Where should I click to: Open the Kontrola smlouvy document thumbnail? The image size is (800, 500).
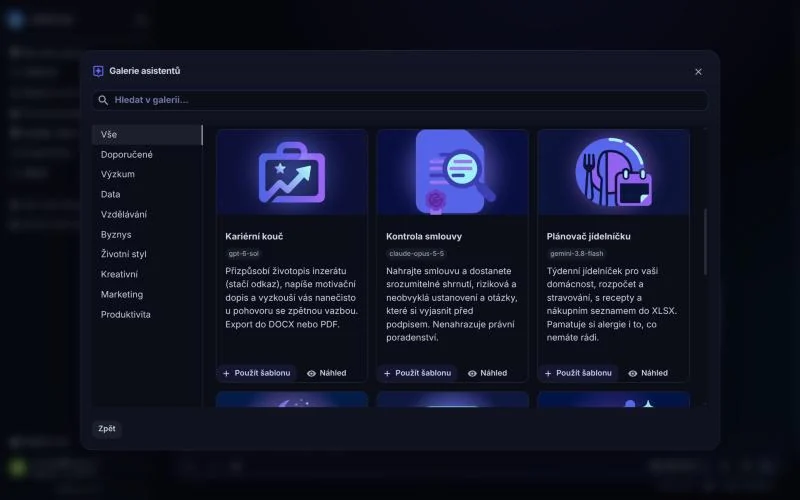coord(453,172)
